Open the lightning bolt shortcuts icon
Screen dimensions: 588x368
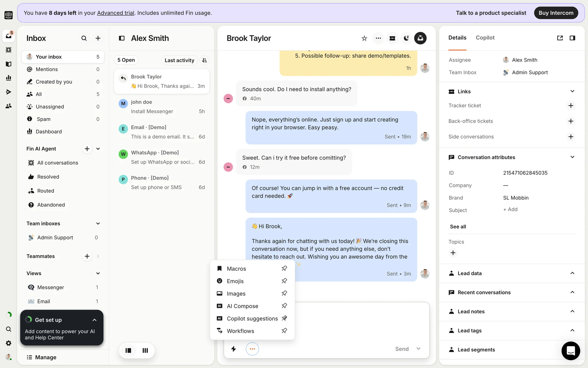[233, 349]
